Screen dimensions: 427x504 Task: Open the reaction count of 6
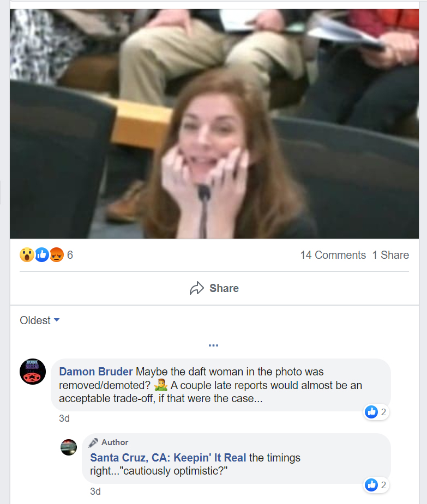point(70,255)
